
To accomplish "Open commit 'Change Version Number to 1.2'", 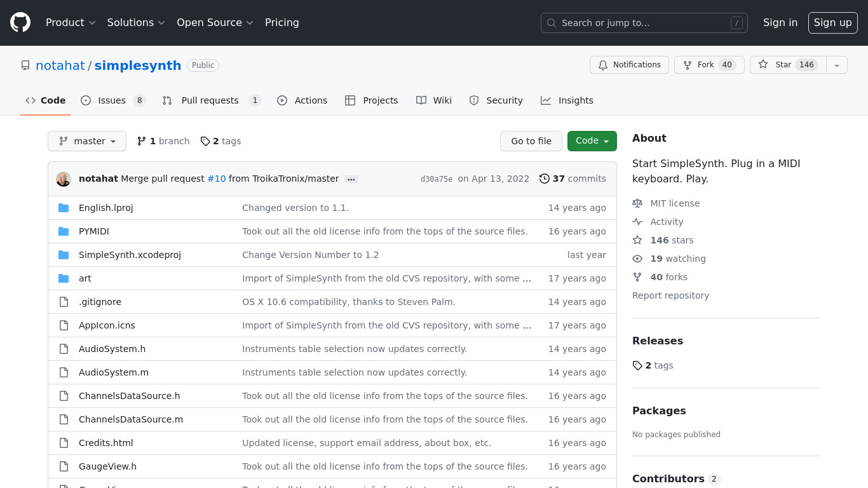I will pyautogui.click(x=310, y=255).
